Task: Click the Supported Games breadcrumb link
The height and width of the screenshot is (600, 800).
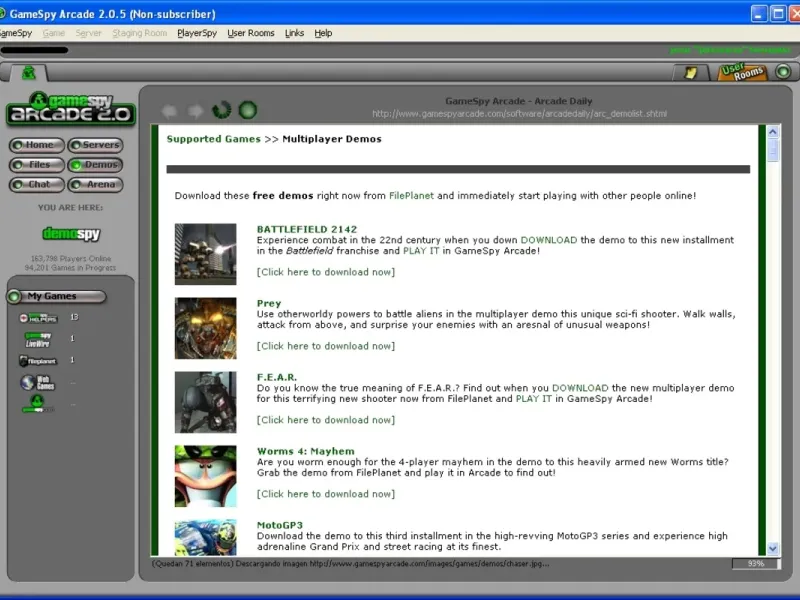Action: pyautogui.click(x=213, y=139)
